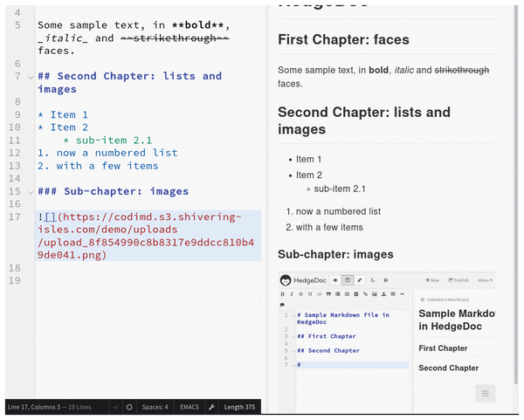Click the codimd.s3 image URL on line 17

(x=146, y=236)
